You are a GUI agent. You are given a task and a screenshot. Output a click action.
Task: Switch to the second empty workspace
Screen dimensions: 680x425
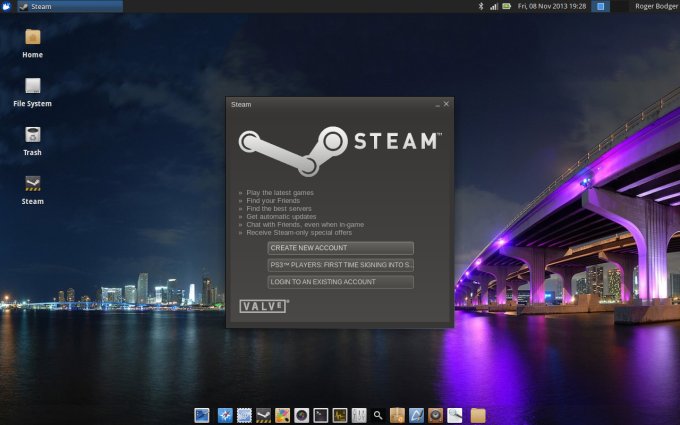620,6
